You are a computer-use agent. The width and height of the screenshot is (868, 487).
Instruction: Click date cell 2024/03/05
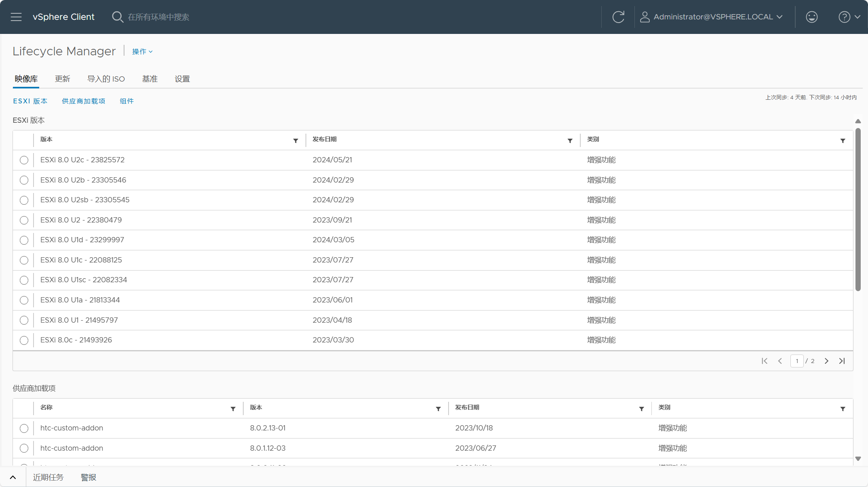[x=333, y=240]
